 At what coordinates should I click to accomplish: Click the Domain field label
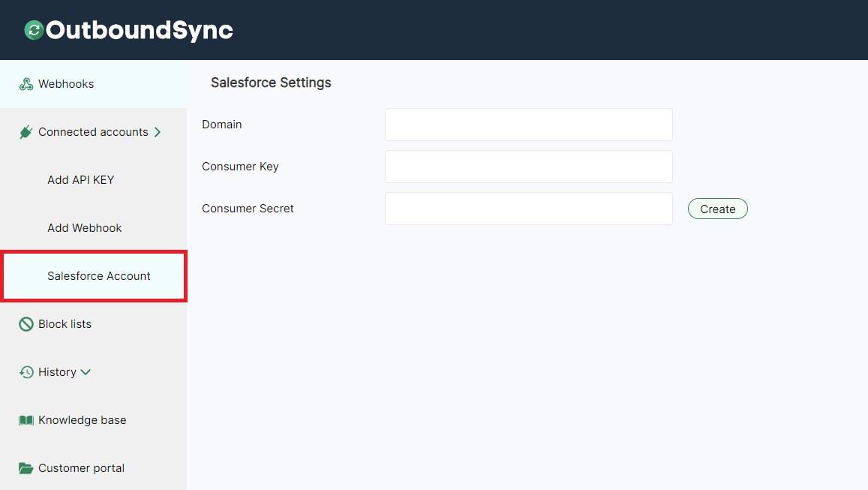[x=222, y=125]
